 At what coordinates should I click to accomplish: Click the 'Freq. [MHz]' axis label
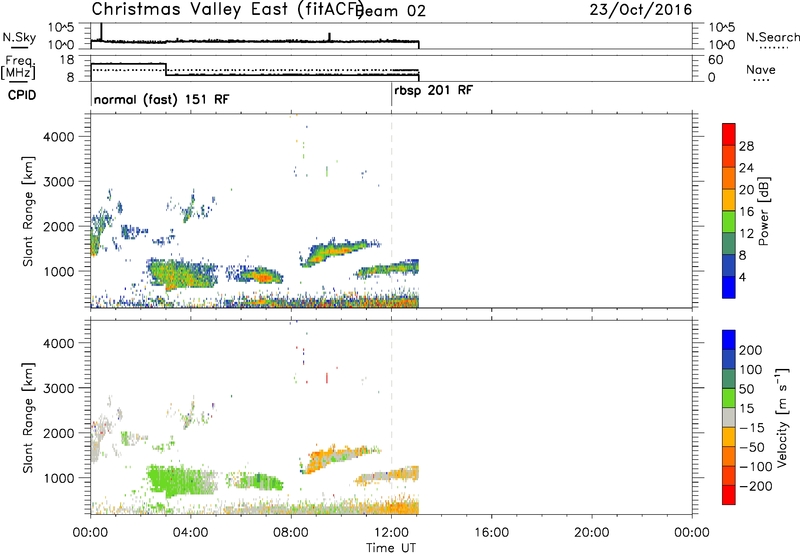(18, 67)
